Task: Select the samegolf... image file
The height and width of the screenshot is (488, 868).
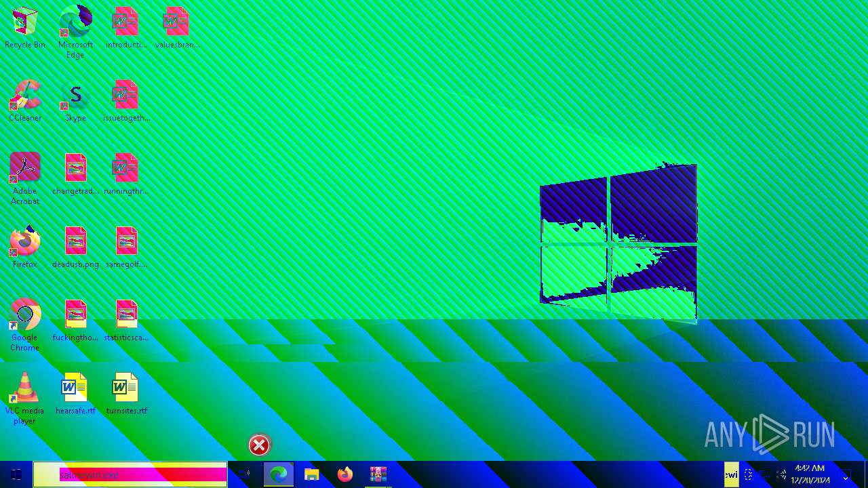Action: tap(125, 247)
